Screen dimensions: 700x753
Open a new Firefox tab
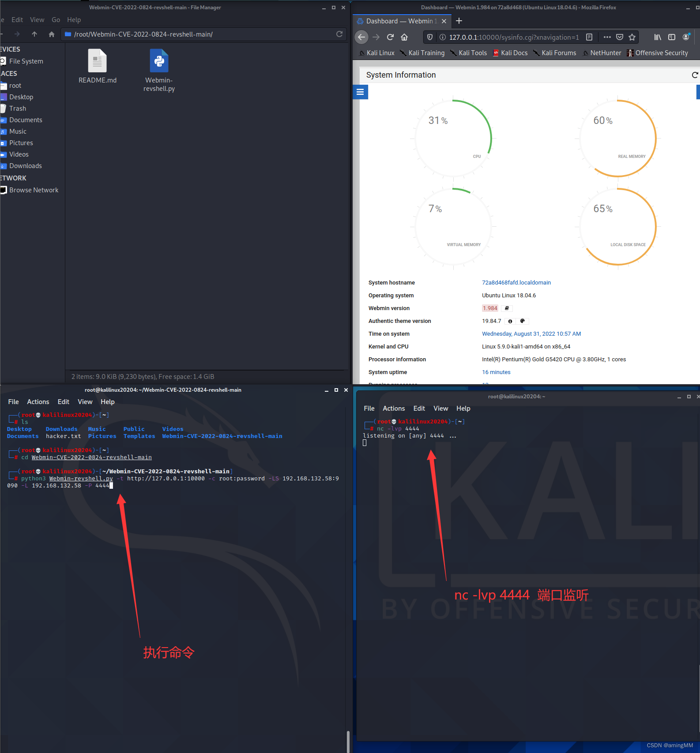point(459,21)
